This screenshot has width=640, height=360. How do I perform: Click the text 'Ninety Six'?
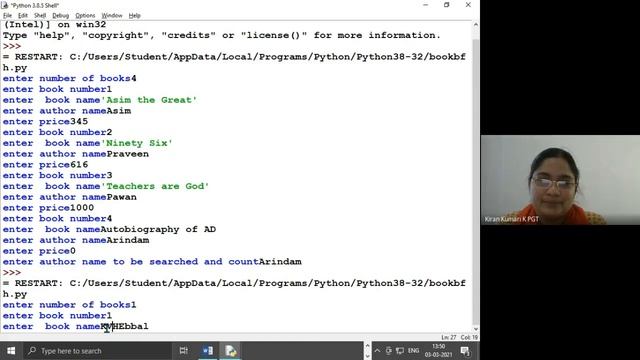(137, 143)
